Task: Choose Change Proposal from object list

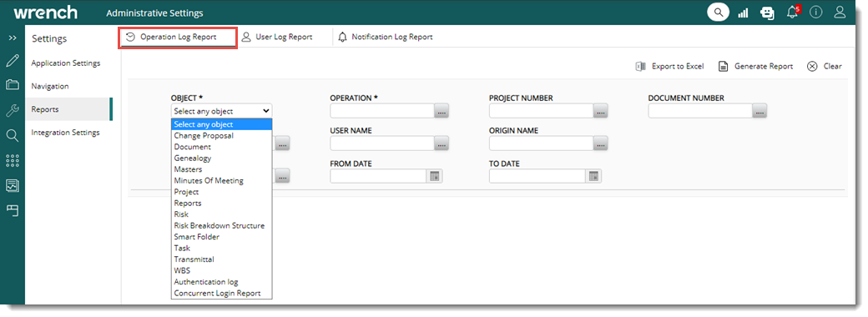Action: pyautogui.click(x=221, y=135)
